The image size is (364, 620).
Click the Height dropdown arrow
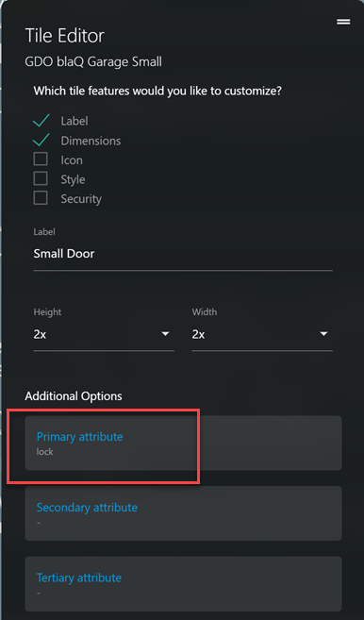pyautogui.click(x=166, y=334)
